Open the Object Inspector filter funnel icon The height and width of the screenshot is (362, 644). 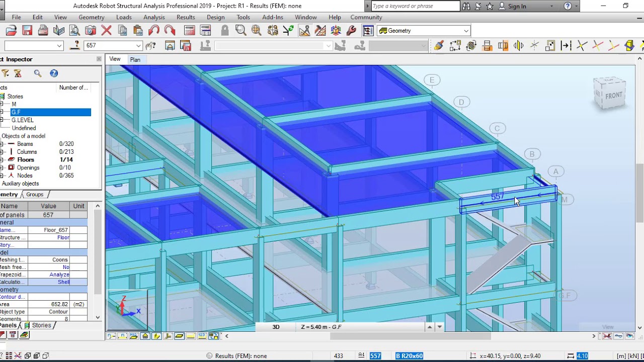pos(5,73)
